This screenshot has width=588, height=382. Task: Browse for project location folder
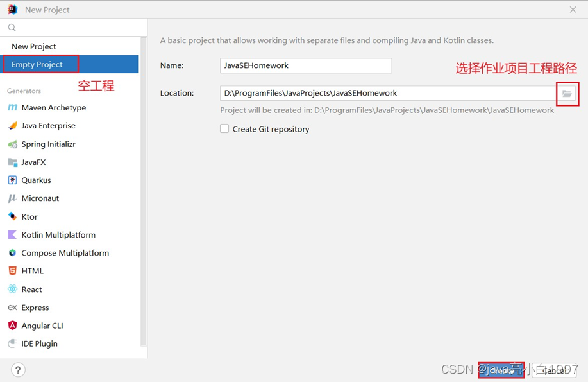(x=567, y=94)
